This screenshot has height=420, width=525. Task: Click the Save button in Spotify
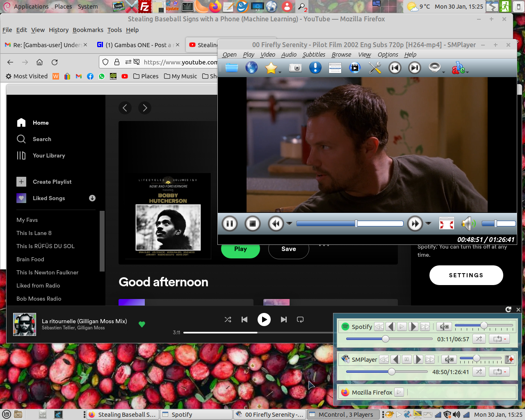[288, 249]
